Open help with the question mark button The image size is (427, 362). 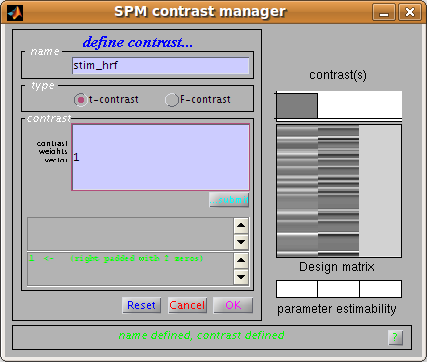pos(395,337)
